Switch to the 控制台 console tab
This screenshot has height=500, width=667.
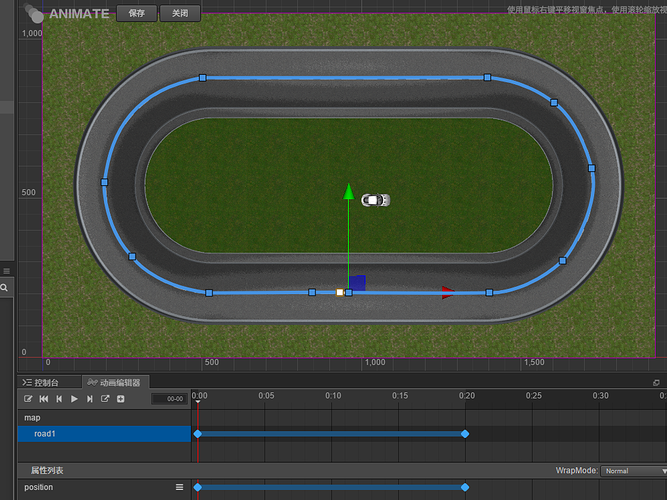(x=46, y=382)
